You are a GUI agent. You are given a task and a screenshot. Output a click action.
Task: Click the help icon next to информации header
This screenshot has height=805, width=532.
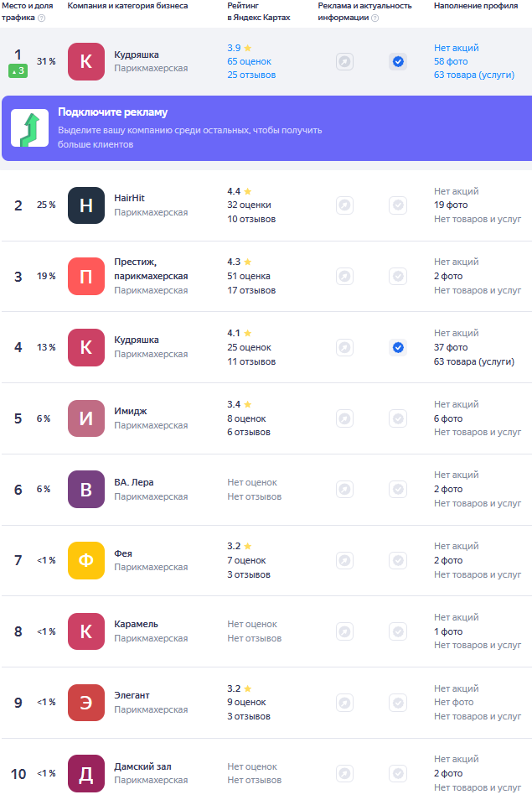tap(375, 18)
